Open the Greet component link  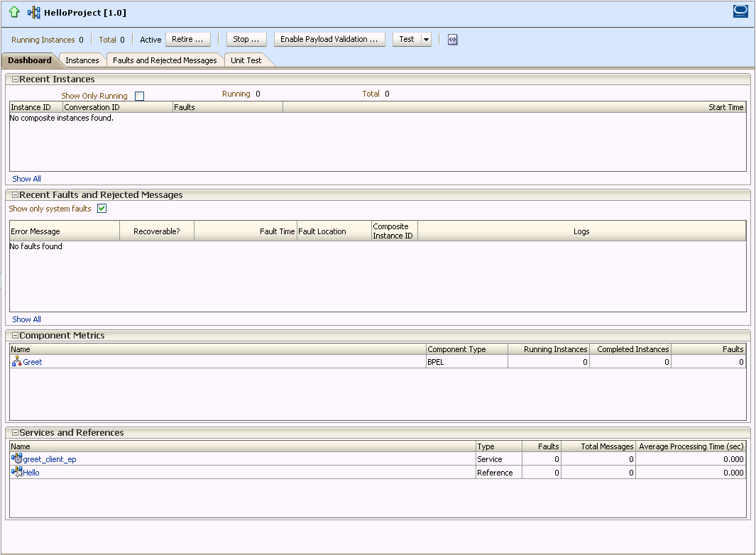[33, 362]
